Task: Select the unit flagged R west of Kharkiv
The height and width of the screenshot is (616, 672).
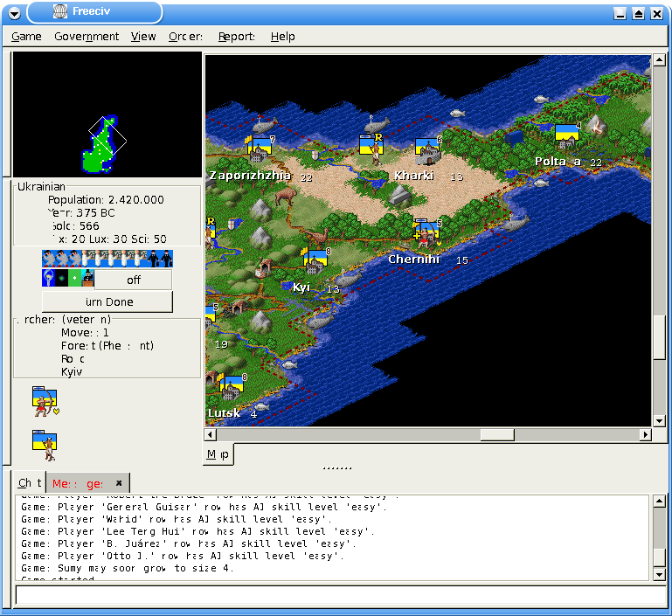Action: click(x=371, y=149)
